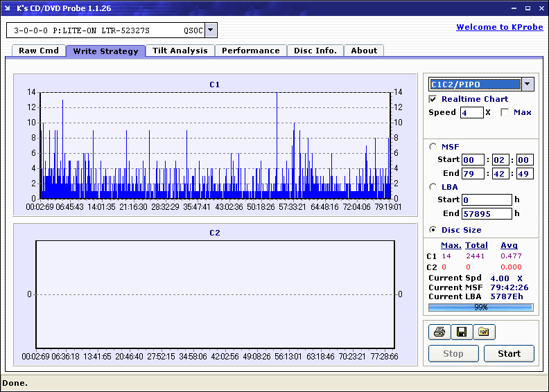This screenshot has width=549, height=392.
Task: Select the MSF radio button
Action: pos(433,146)
